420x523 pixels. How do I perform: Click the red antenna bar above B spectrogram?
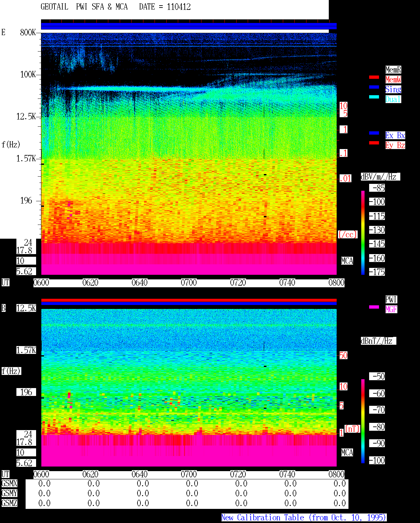coord(189,300)
